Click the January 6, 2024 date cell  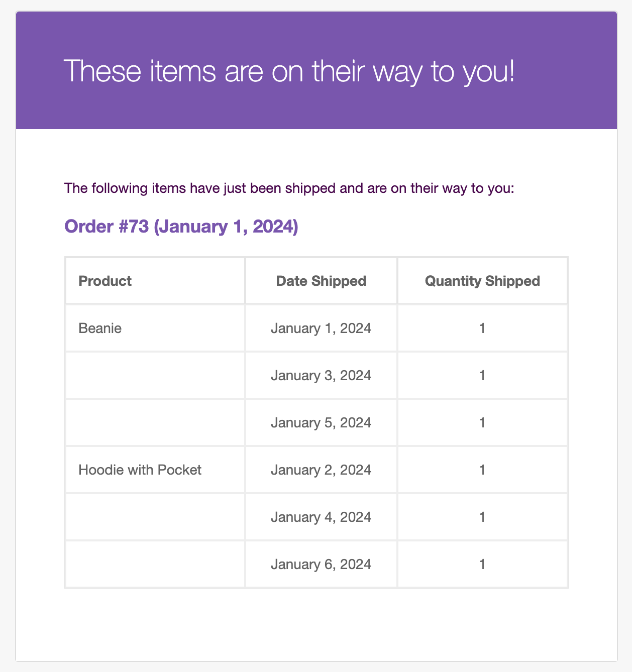(321, 565)
